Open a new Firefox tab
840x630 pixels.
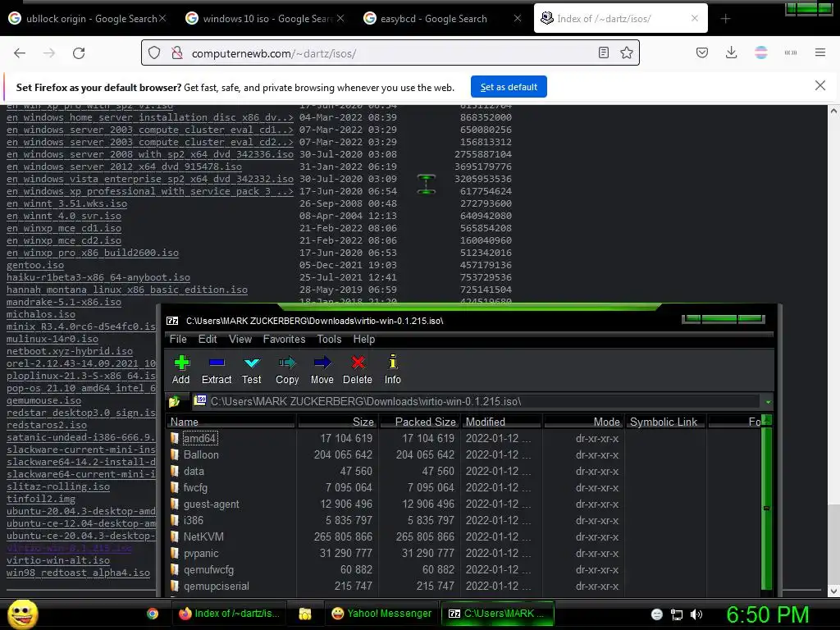click(x=725, y=19)
